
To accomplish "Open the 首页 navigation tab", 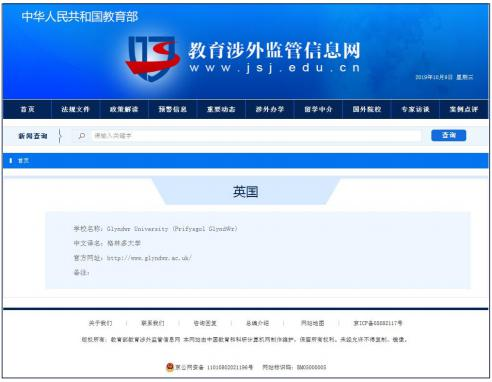I will click(27, 109).
